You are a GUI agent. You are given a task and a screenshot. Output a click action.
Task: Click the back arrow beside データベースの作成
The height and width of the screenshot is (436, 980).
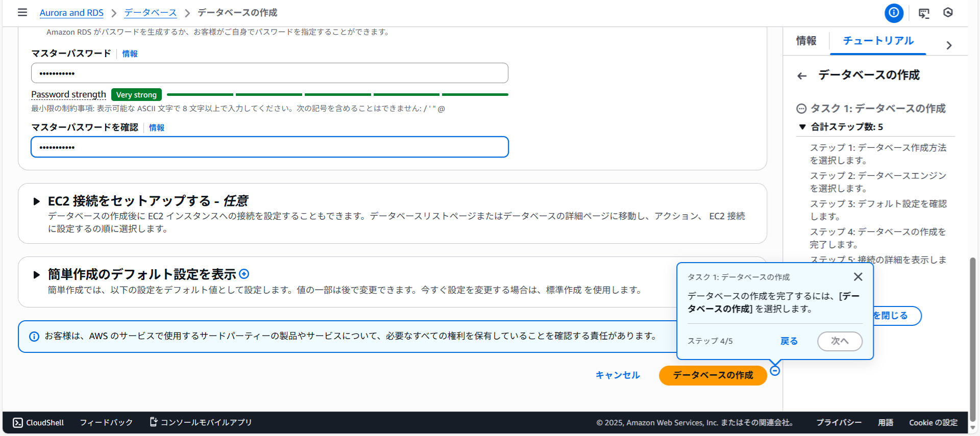tap(802, 76)
